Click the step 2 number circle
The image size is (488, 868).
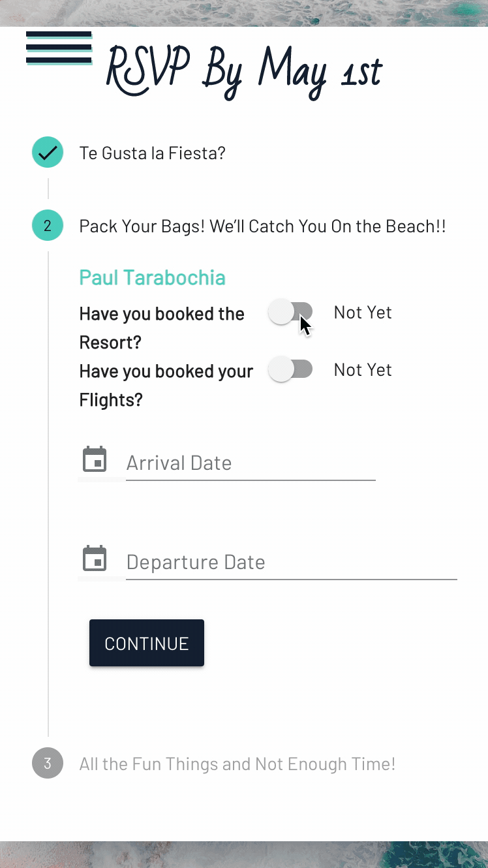pos(48,226)
